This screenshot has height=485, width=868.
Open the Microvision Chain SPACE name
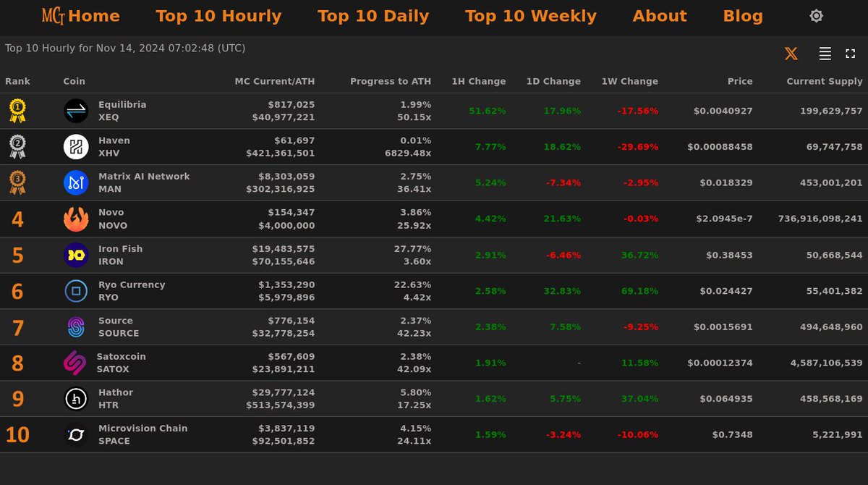pyautogui.click(x=143, y=435)
